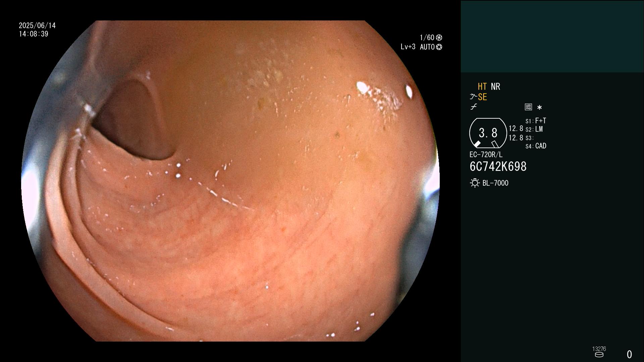Click the auto iris icon beside AUTO
The image size is (644, 362).
439,47
